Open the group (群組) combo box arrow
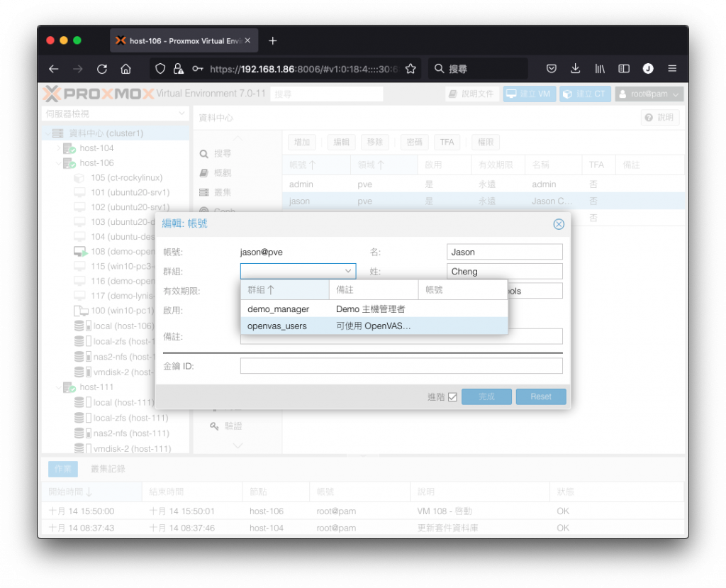Image resolution: width=726 pixels, height=588 pixels. click(x=347, y=271)
